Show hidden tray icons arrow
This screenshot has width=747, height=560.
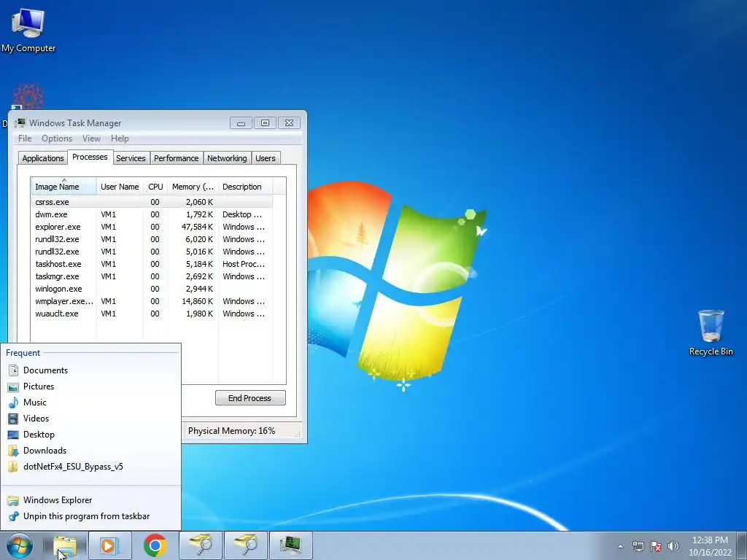(x=620, y=546)
